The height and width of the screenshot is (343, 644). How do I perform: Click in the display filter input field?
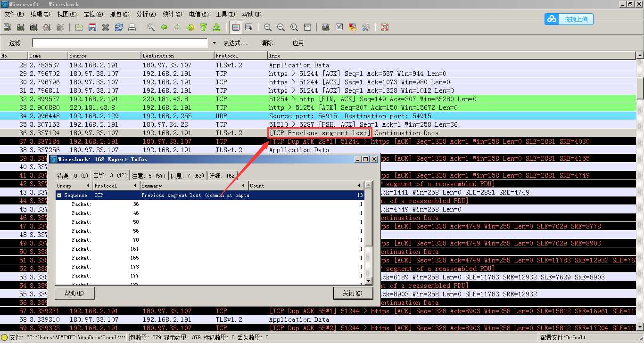(120, 43)
